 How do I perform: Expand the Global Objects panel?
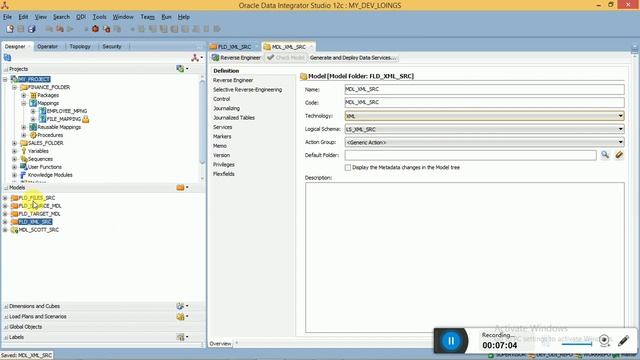coord(25,327)
